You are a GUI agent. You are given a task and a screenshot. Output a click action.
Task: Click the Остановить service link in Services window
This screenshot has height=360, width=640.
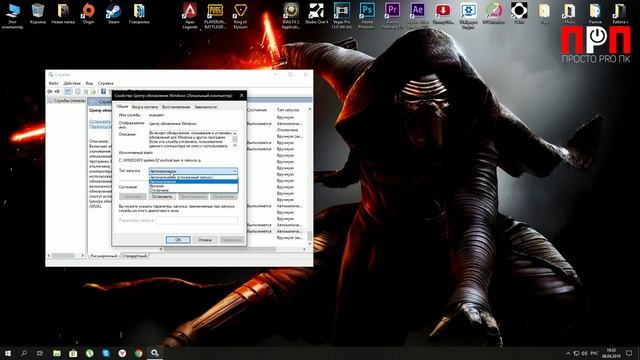point(100,122)
